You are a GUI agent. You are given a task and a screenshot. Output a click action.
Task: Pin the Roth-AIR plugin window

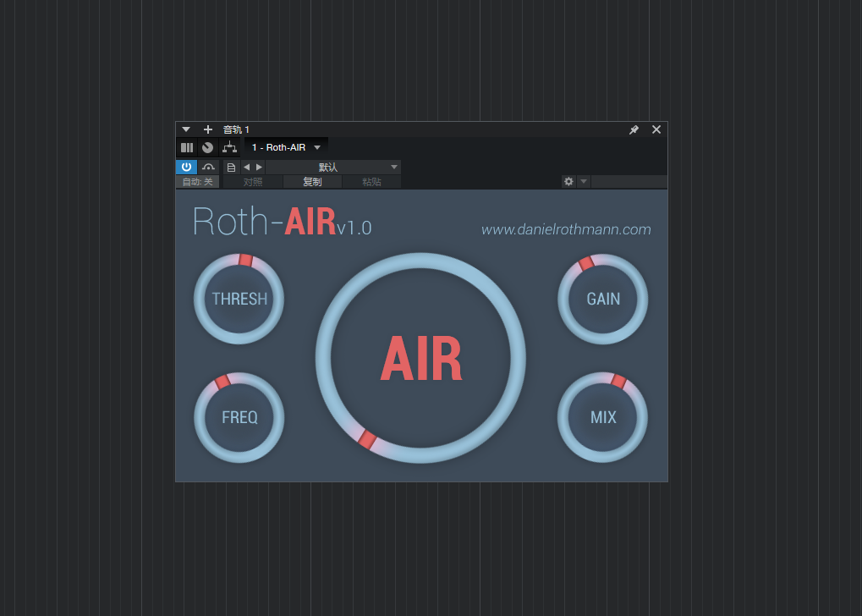[634, 129]
